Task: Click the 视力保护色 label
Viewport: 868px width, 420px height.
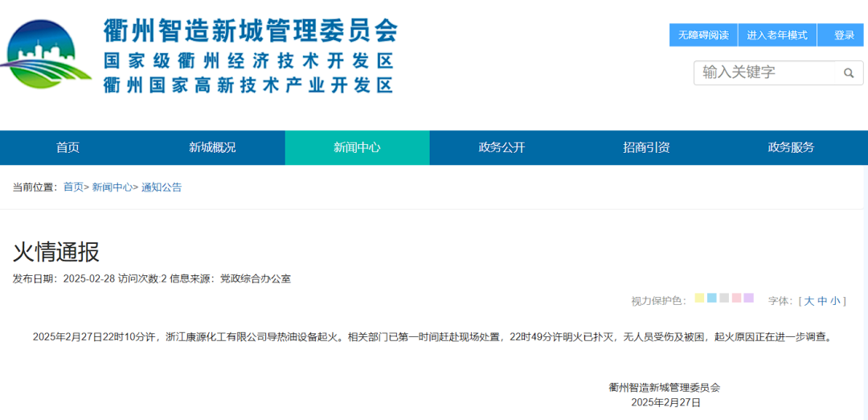Action: pyautogui.click(x=659, y=301)
